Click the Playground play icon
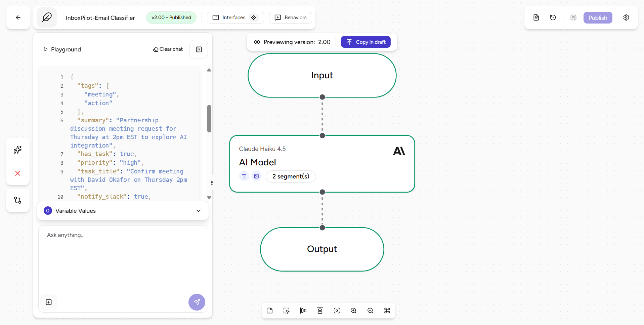644x325 pixels. [x=46, y=49]
